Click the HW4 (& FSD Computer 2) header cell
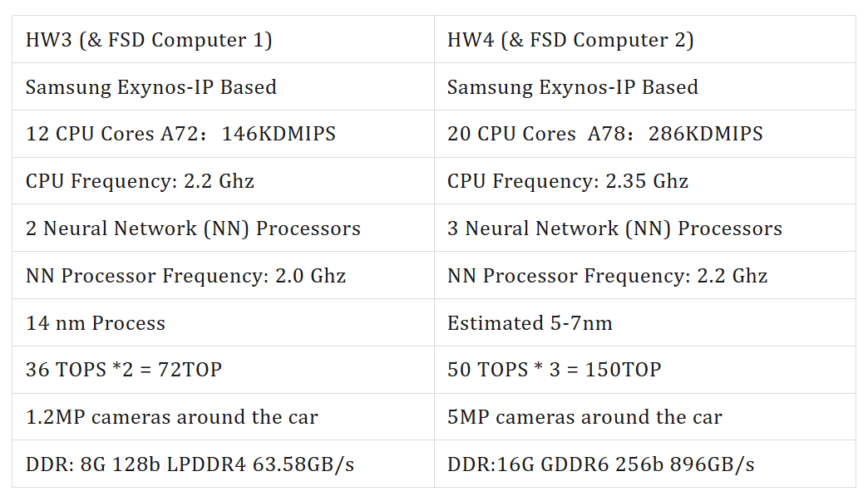The width and height of the screenshot is (868, 501). (645, 39)
